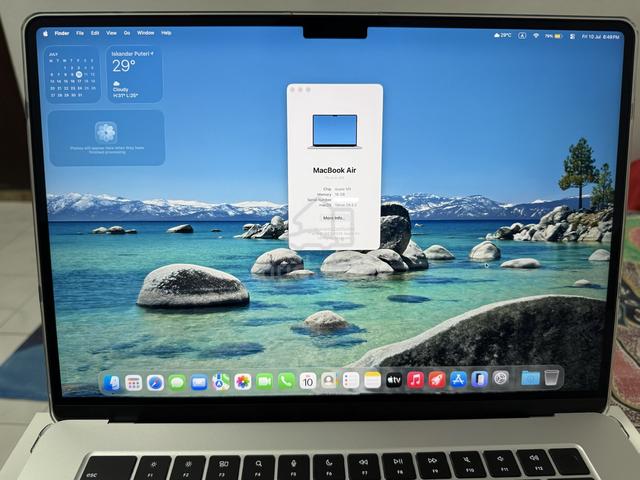Click the input source menu icon

pyautogui.click(x=522, y=36)
